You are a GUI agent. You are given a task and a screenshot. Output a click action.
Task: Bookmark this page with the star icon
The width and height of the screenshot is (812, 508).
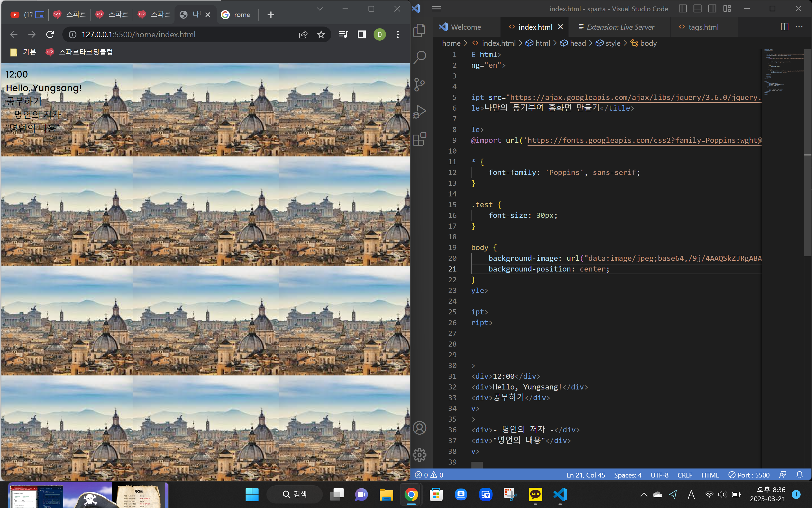[321, 34]
